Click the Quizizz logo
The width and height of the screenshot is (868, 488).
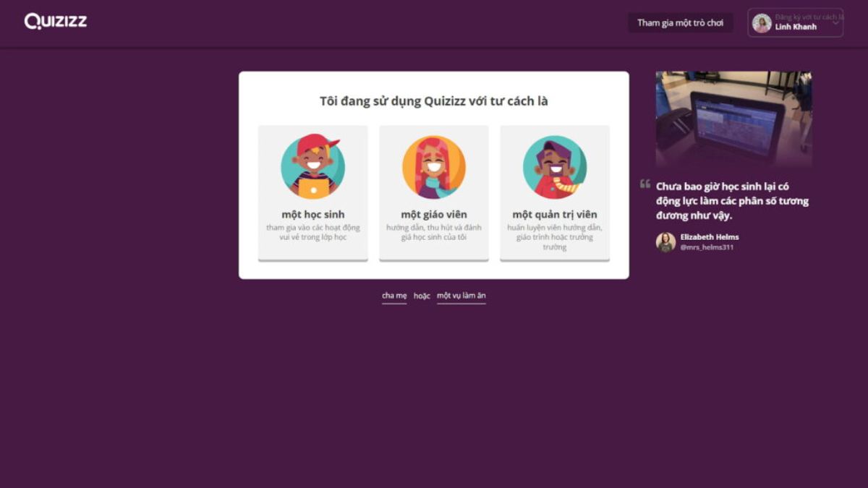click(56, 22)
